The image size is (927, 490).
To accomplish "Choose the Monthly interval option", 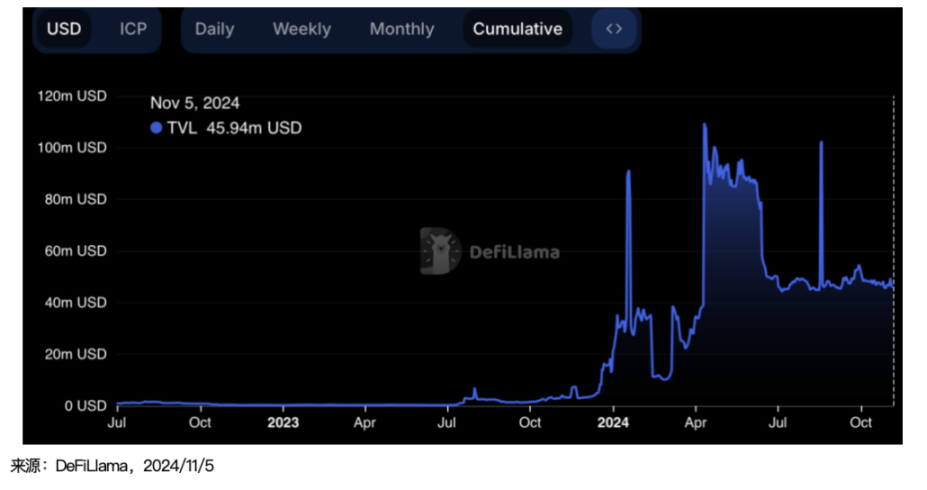I will click(401, 29).
